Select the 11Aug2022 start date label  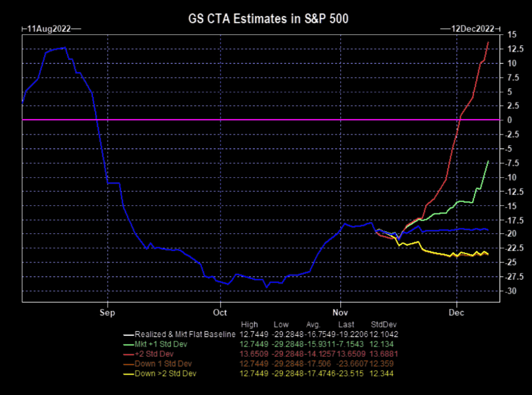[x=49, y=29]
